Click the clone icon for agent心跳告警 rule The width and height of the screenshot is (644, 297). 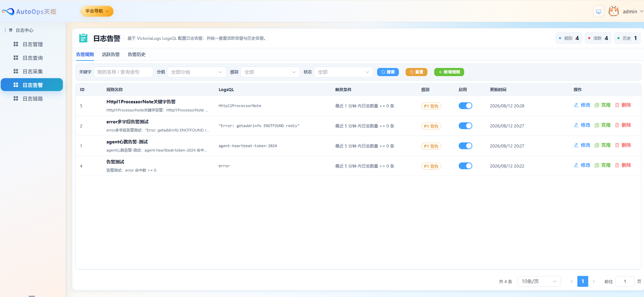597,145
